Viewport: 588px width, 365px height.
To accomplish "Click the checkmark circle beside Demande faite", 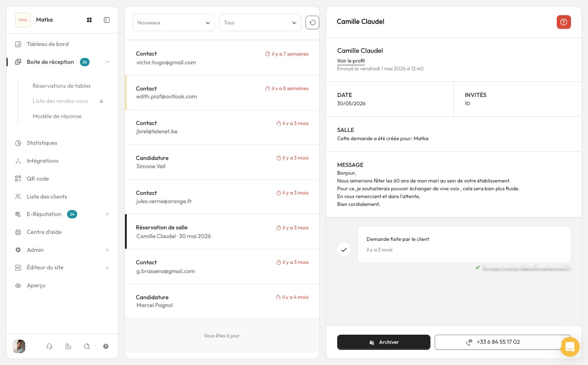I will pyautogui.click(x=344, y=250).
